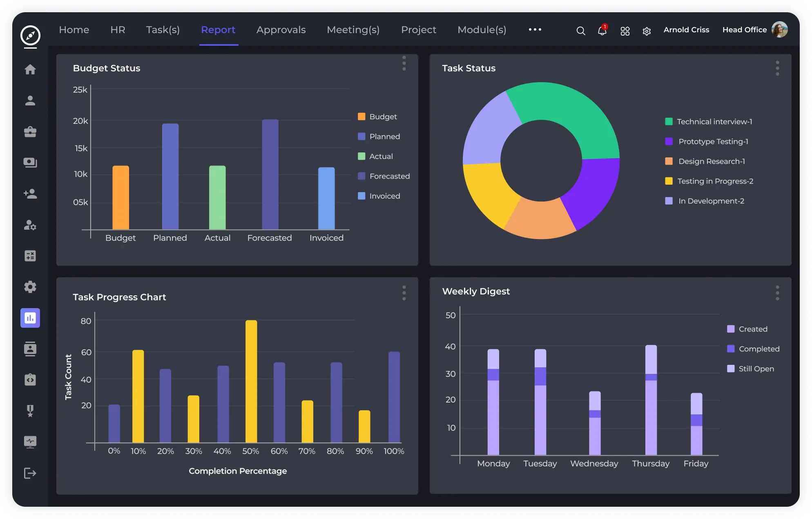The width and height of the screenshot is (812, 519).
Task: Toggle Prototype Testing-1 legend entry
Action: pyautogui.click(x=707, y=141)
